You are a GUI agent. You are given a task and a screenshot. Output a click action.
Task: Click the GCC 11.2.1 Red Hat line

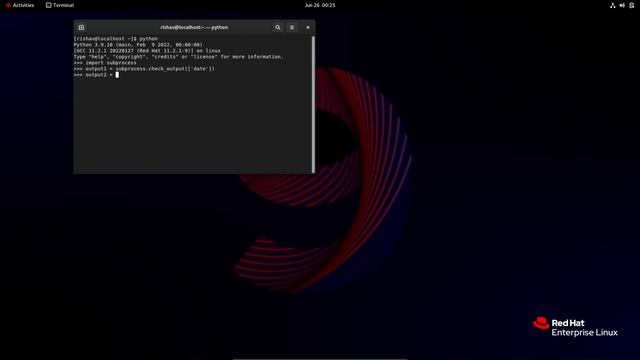click(147, 51)
